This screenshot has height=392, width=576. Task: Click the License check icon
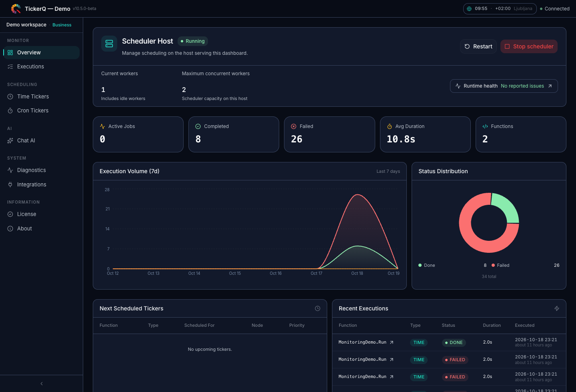coord(10,214)
